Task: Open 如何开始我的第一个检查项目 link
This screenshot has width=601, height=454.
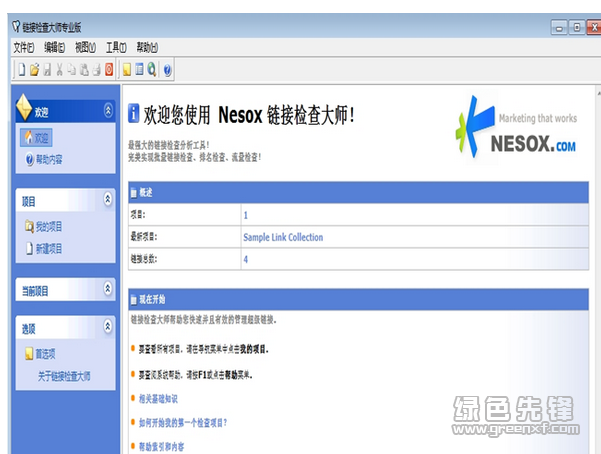Action: 183,423
